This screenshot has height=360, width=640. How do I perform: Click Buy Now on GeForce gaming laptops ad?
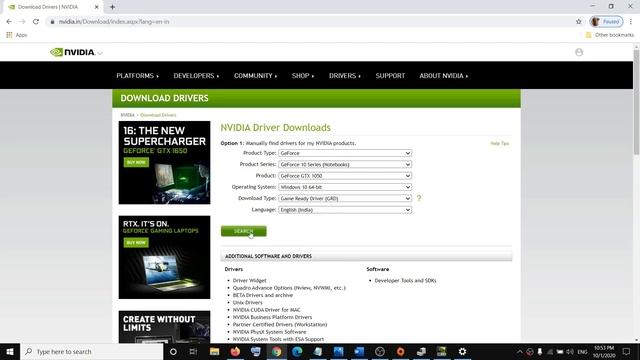coord(136,243)
